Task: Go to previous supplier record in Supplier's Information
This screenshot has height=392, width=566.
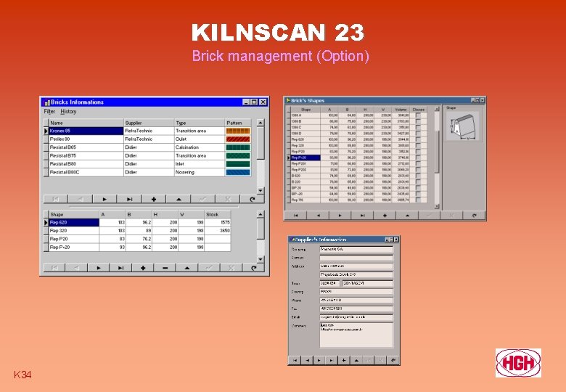Action: pyautogui.click(x=307, y=360)
